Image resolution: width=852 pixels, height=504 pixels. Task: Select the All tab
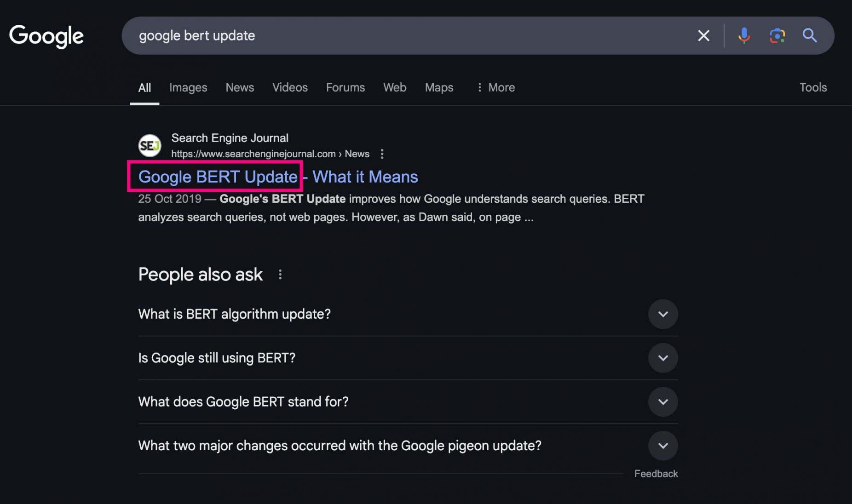(144, 87)
